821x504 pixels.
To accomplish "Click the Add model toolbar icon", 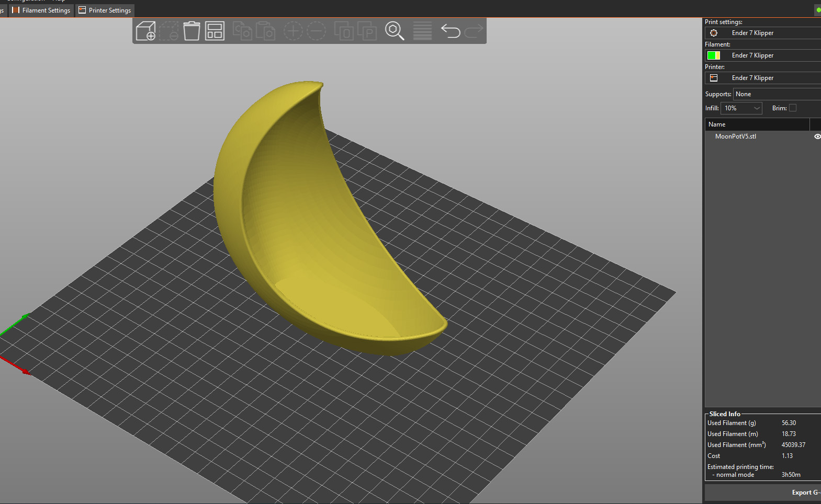I will pyautogui.click(x=145, y=31).
